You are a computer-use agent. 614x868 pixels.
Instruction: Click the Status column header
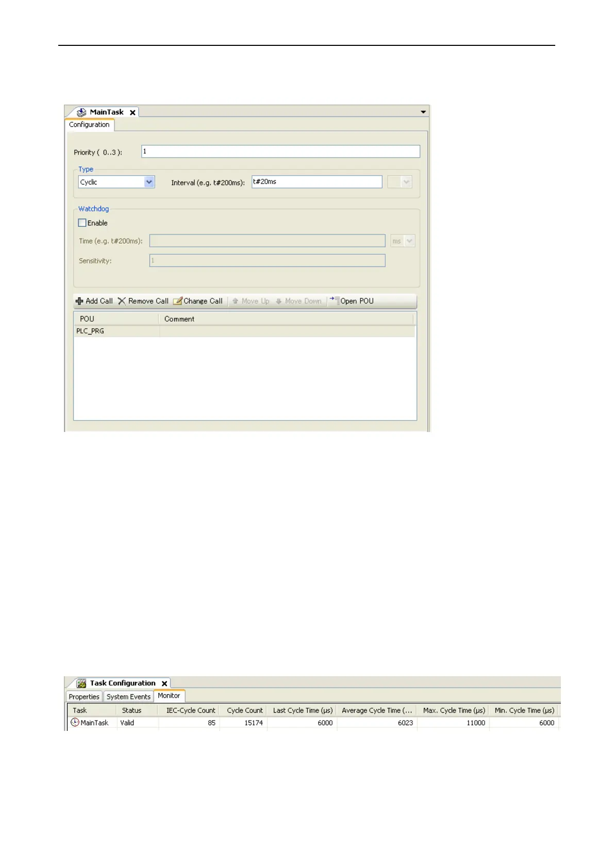point(138,710)
